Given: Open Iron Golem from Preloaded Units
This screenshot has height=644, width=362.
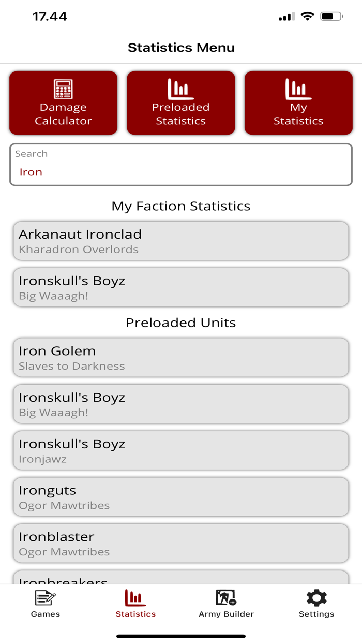Looking at the screenshot, I should pos(180,357).
